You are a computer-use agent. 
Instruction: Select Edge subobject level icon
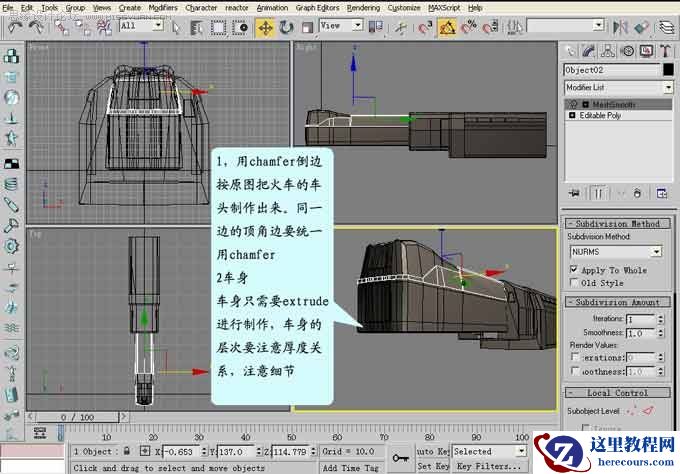pos(649,410)
